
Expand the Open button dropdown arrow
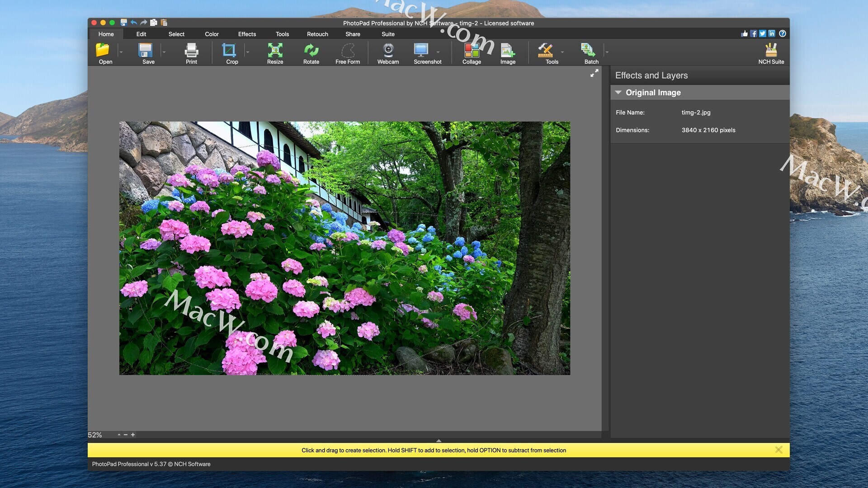tap(121, 52)
